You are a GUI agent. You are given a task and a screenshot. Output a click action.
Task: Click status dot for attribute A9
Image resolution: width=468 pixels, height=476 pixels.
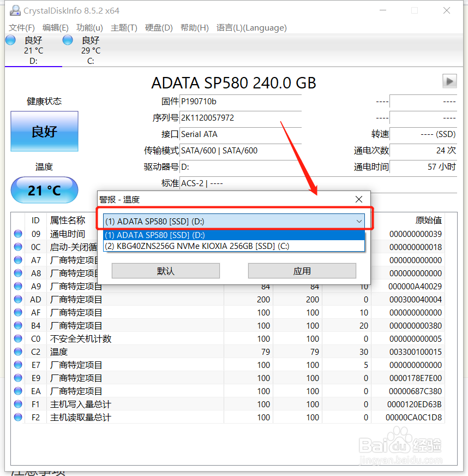click(x=18, y=286)
